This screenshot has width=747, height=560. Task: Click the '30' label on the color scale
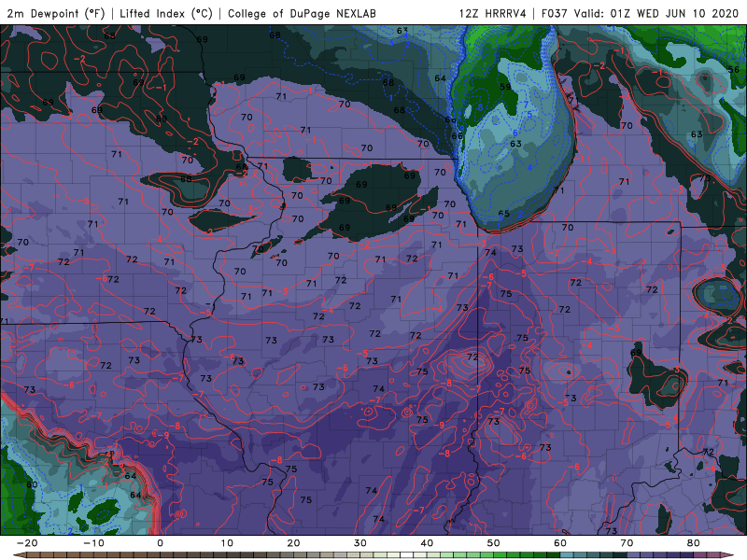click(x=360, y=543)
